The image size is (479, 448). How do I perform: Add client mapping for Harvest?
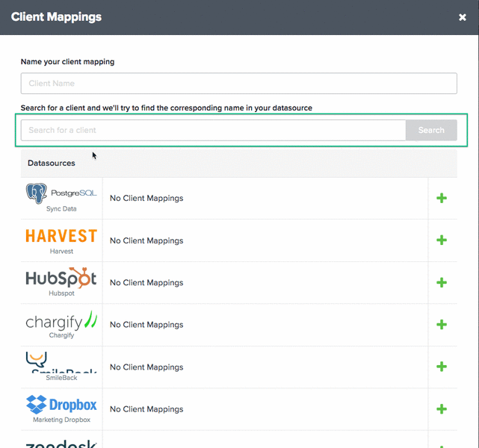click(442, 240)
